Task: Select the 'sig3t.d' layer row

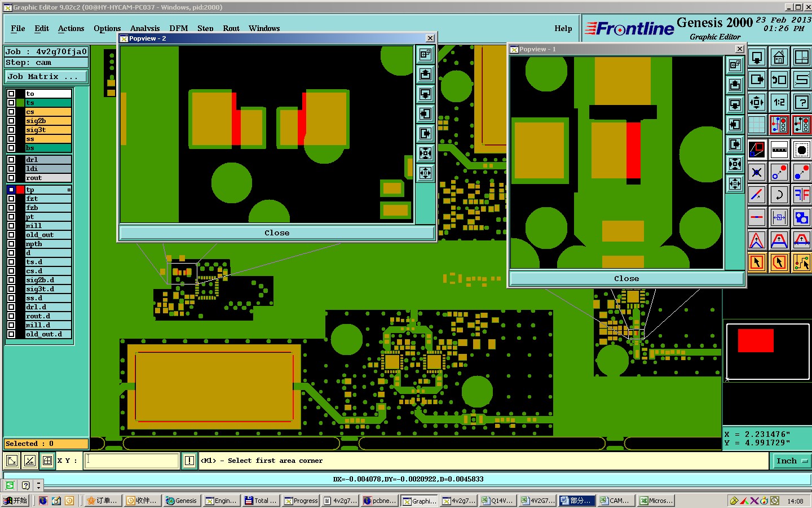Action: click(x=48, y=289)
